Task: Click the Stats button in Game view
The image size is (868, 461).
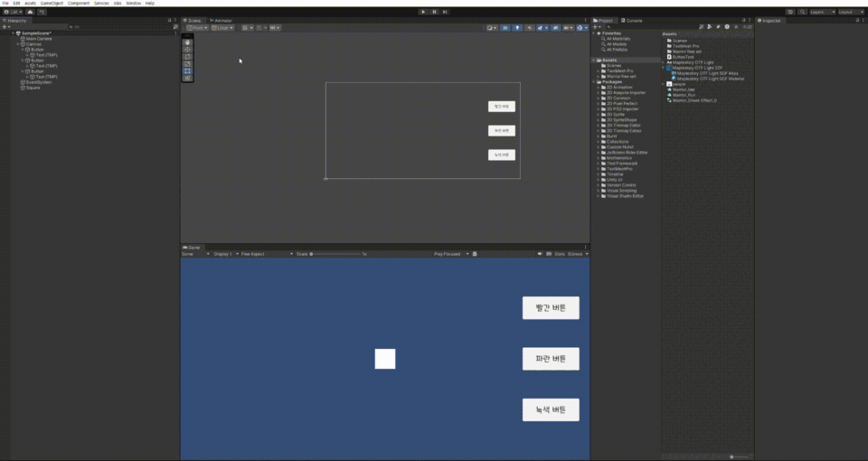Action: coord(560,254)
